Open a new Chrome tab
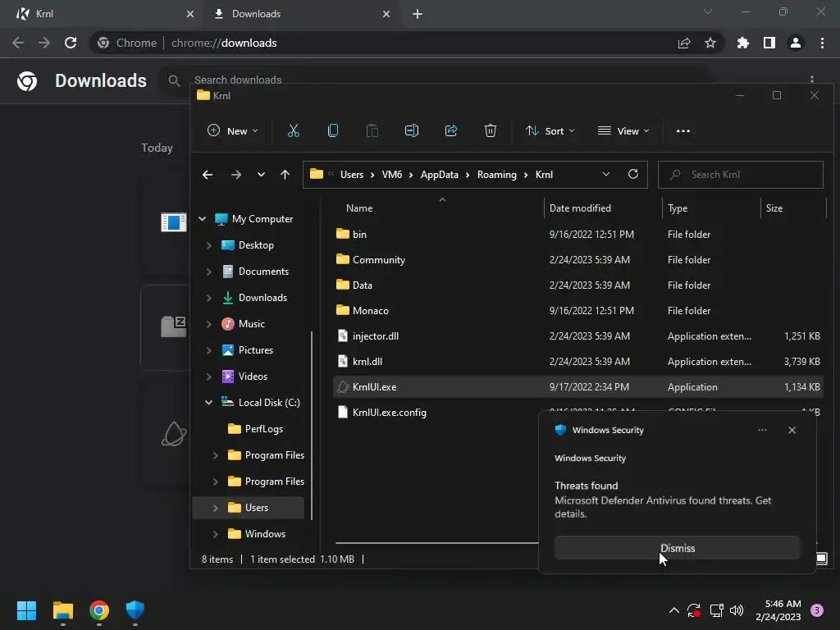The width and height of the screenshot is (840, 630). click(418, 14)
